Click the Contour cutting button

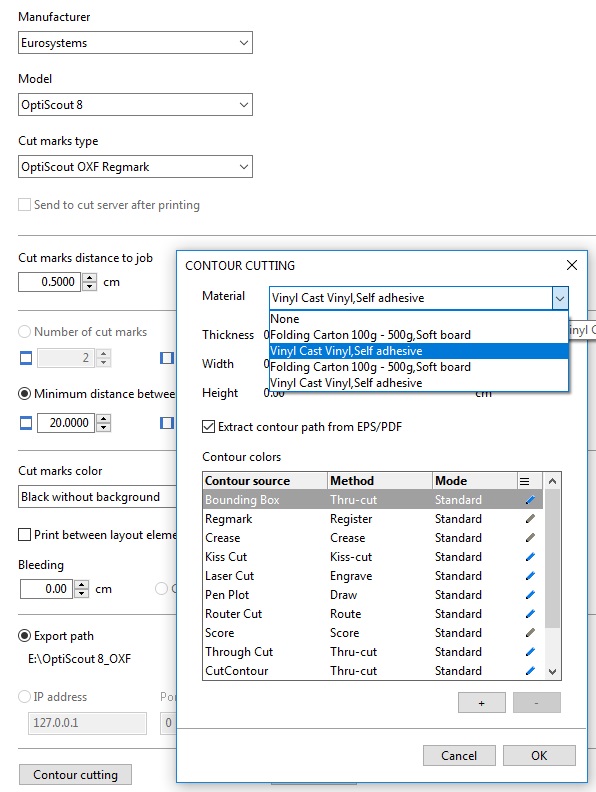[x=75, y=774]
